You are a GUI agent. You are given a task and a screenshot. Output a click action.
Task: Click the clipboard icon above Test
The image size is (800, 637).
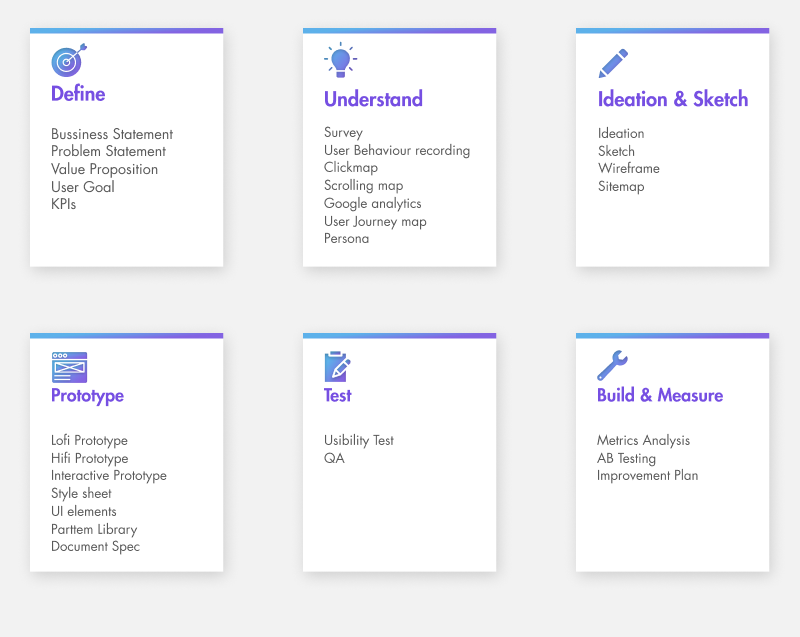click(337, 366)
